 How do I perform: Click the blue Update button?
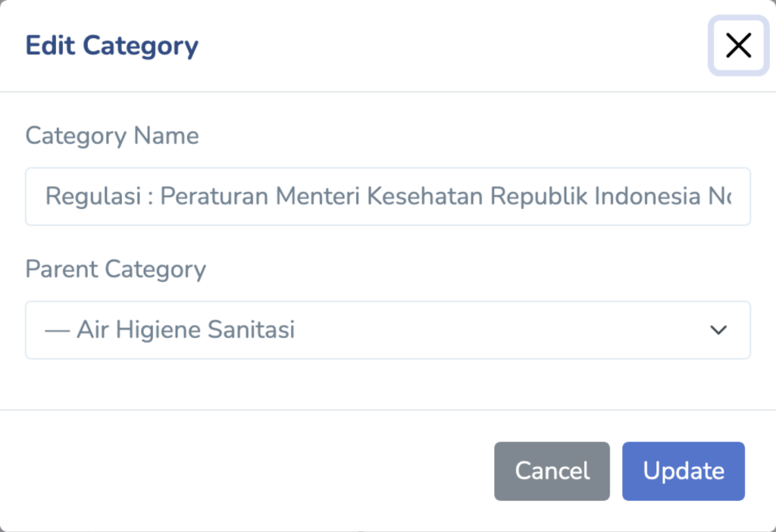[684, 471]
